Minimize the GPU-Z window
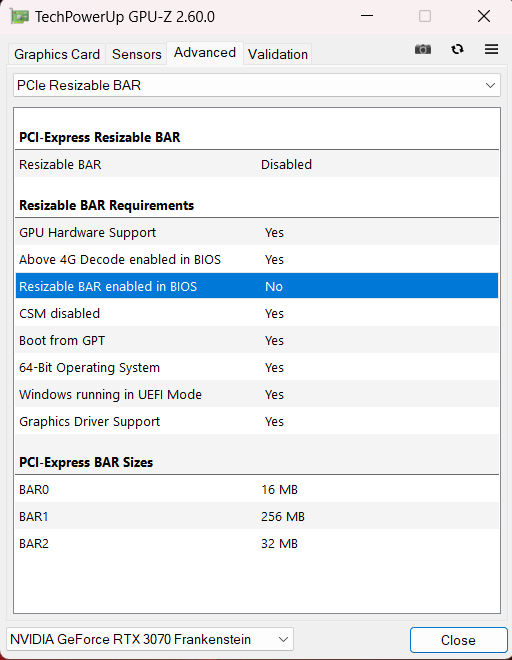 367,16
